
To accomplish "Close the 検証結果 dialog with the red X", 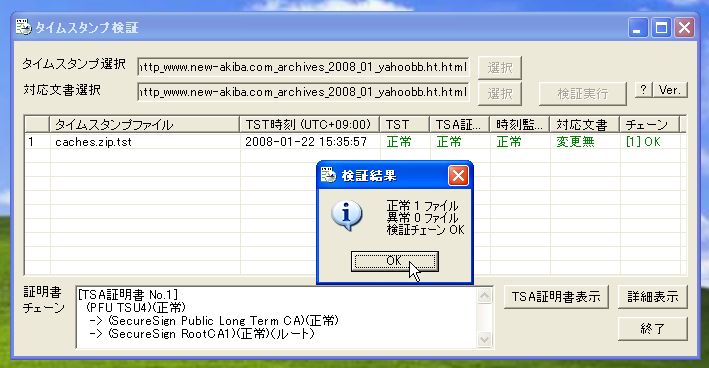I will pyautogui.click(x=458, y=175).
